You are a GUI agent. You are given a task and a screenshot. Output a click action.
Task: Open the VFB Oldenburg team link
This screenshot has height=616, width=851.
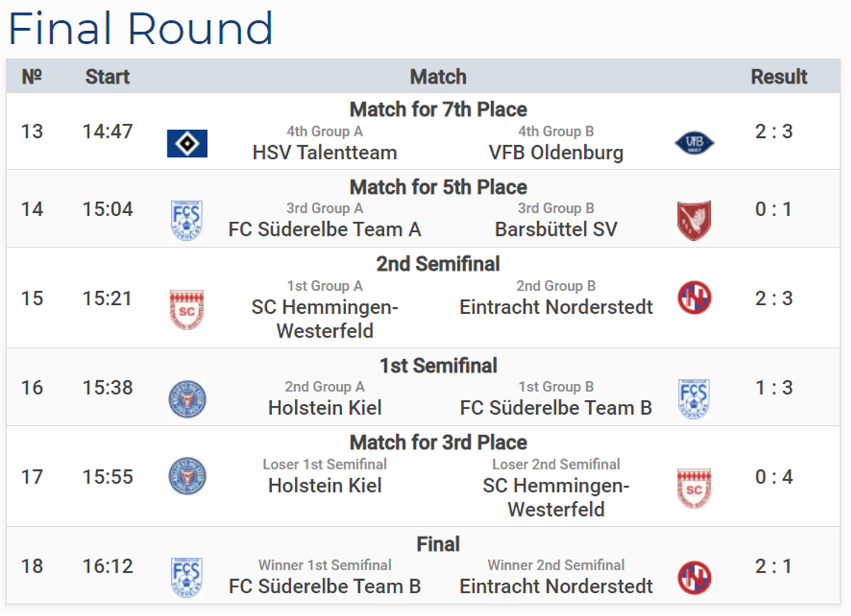tap(556, 153)
